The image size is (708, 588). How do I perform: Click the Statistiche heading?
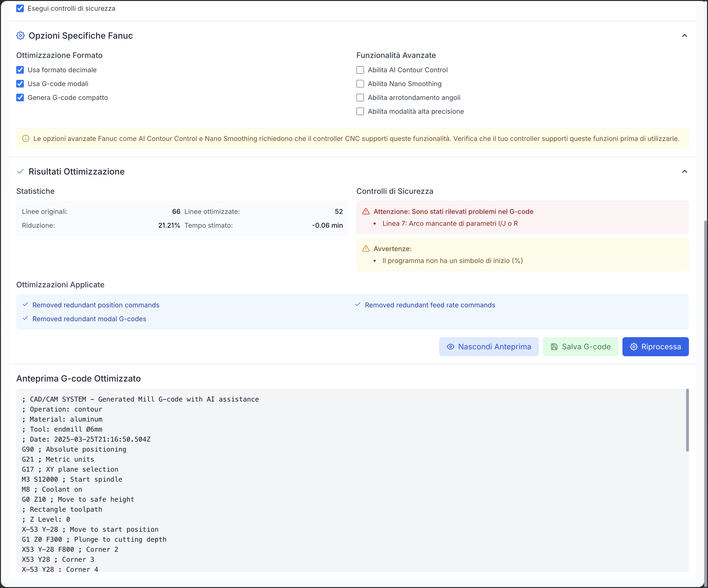[35, 191]
